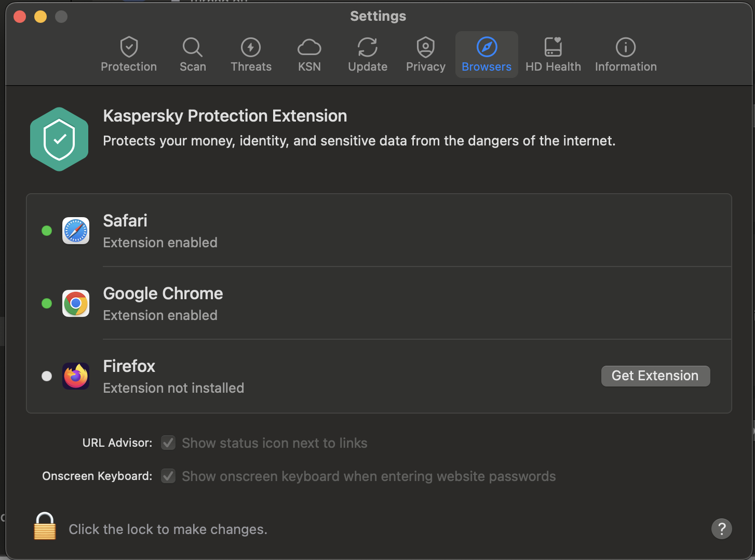Click the Get Extension button for Firefox
This screenshot has height=560, width=755.
coord(655,376)
